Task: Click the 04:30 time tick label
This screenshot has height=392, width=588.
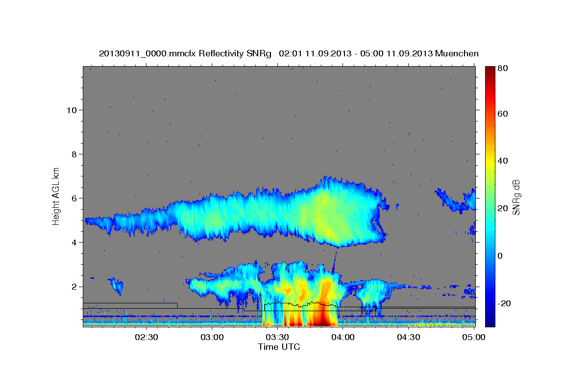Action: [x=409, y=337]
